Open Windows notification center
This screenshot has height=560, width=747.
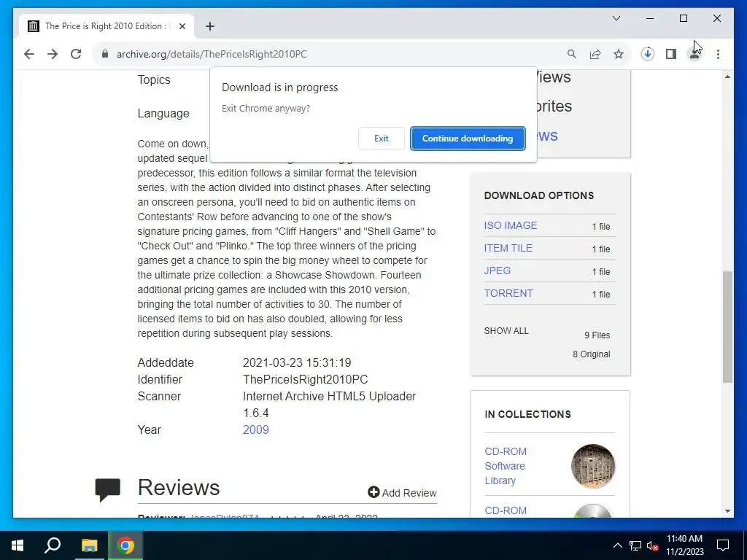(723, 545)
